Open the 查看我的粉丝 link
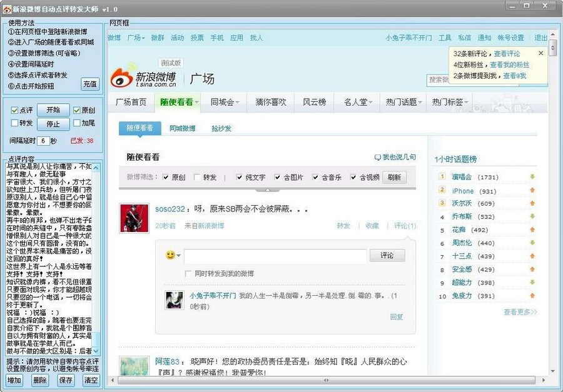Image resolution: width=563 pixels, height=392 pixels. click(x=509, y=64)
